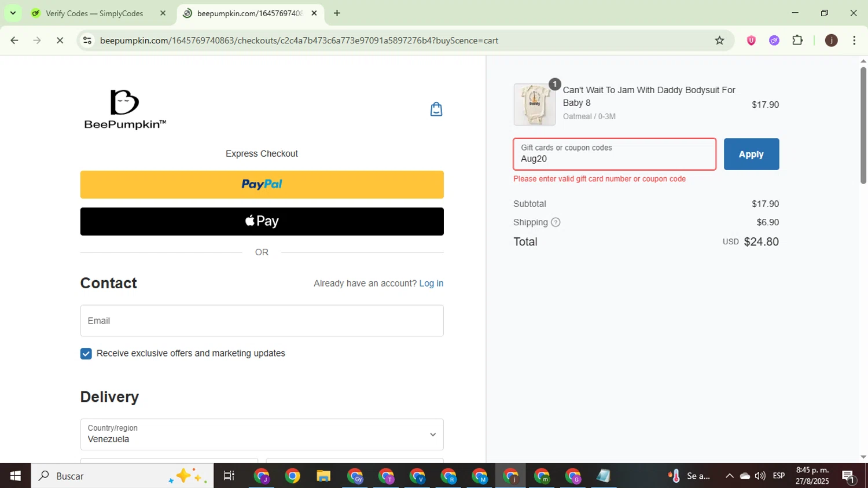This screenshot has height=488, width=868.
Task: Click the page address bar URL
Action: pyautogui.click(x=299, y=41)
